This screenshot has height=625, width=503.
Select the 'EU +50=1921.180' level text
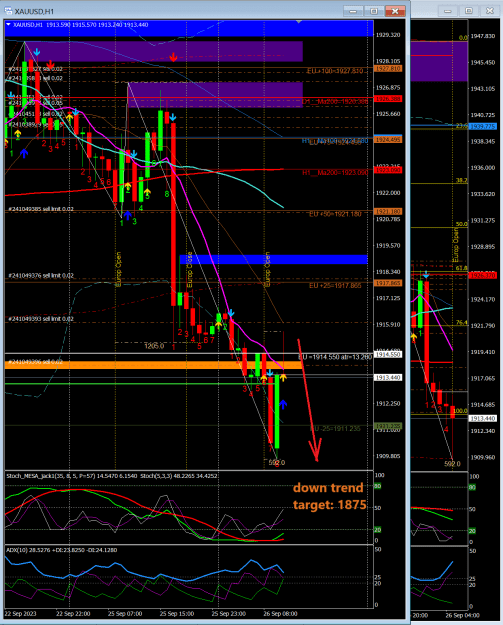pyautogui.click(x=335, y=214)
